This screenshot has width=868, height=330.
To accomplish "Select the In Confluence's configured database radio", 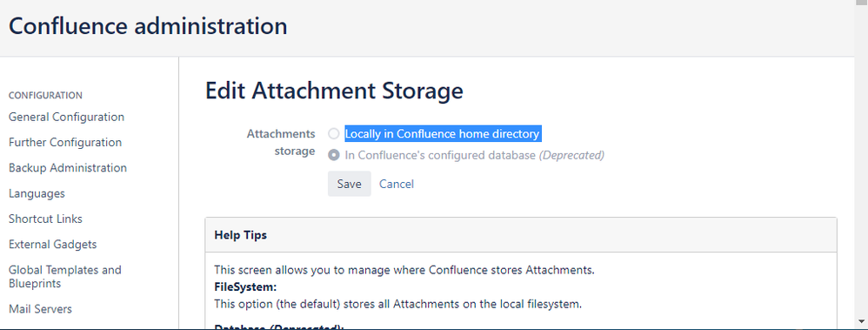I will [333, 155].
